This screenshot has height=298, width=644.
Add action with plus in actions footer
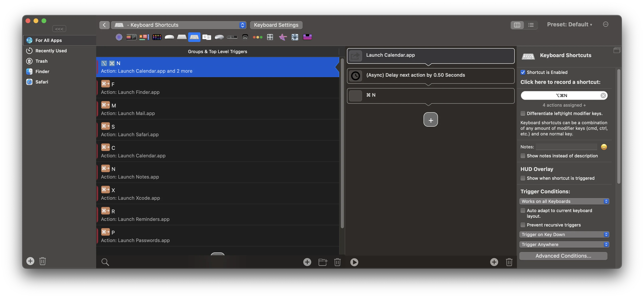(x=494, y=262)
